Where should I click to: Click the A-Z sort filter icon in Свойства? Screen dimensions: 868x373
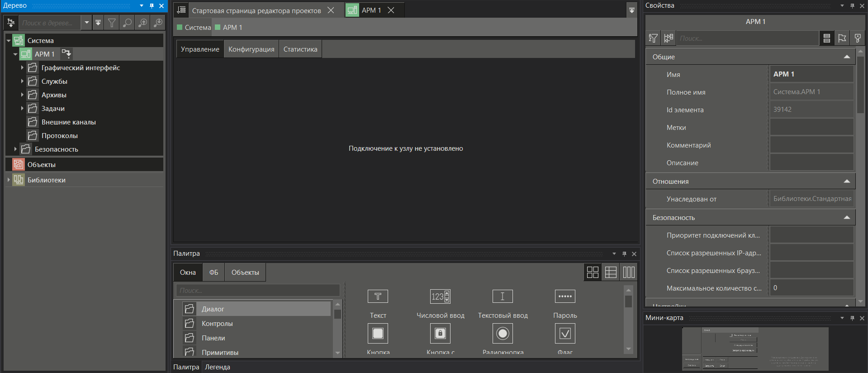pyautogui.click(x=653, y=38)
